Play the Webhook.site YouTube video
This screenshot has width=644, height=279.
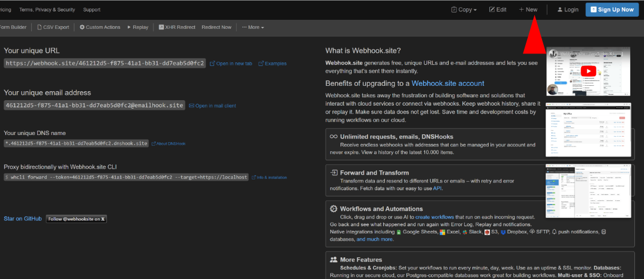pyautogui.click(x=589, y=71)
